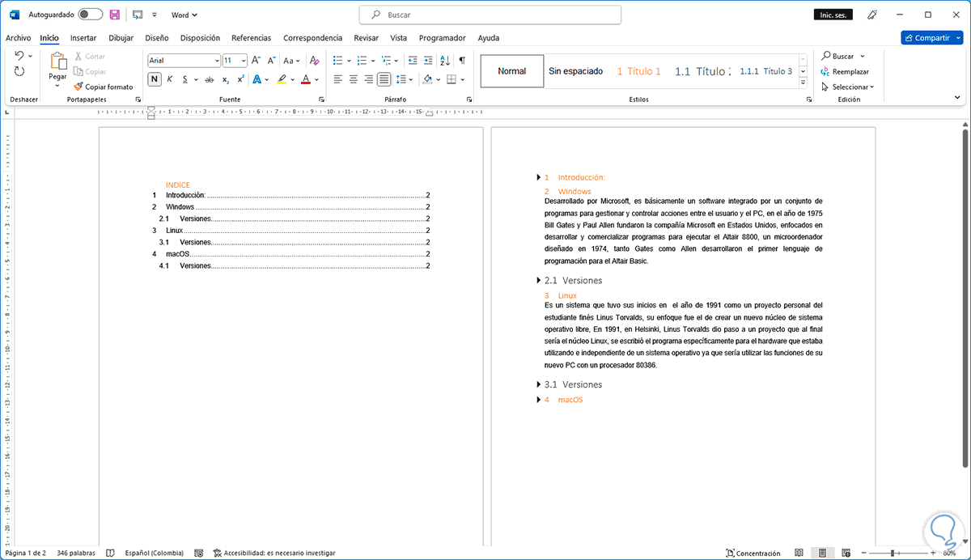Increase paragraph indent

428,61
